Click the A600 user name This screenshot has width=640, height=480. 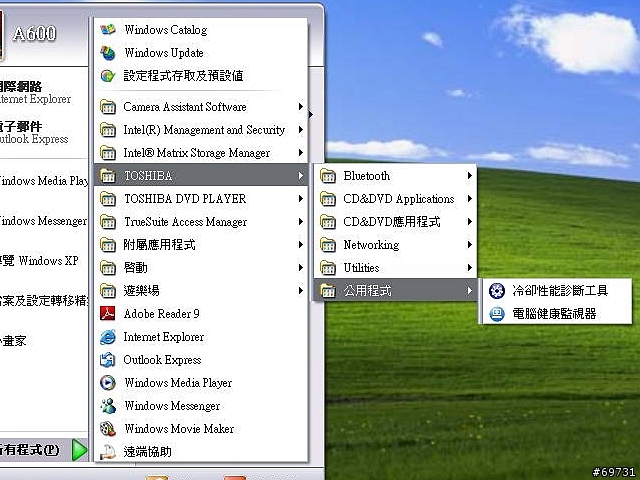tap(34, 33)
